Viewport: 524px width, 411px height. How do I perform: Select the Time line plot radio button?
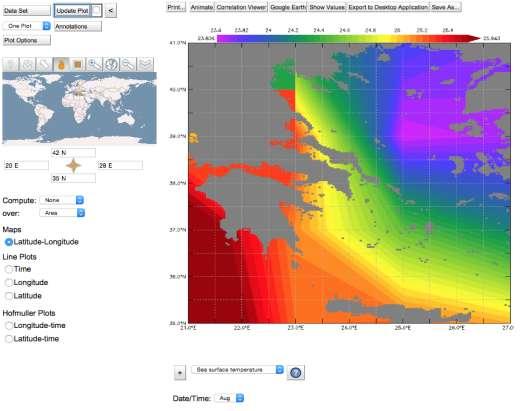[9, 269]
